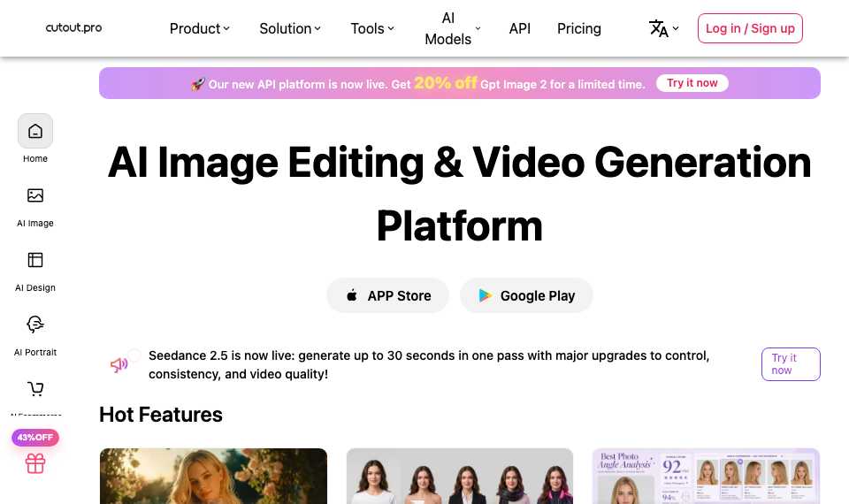Open the Pricing page
Screen dimensions: 849x504
[578, 28]
